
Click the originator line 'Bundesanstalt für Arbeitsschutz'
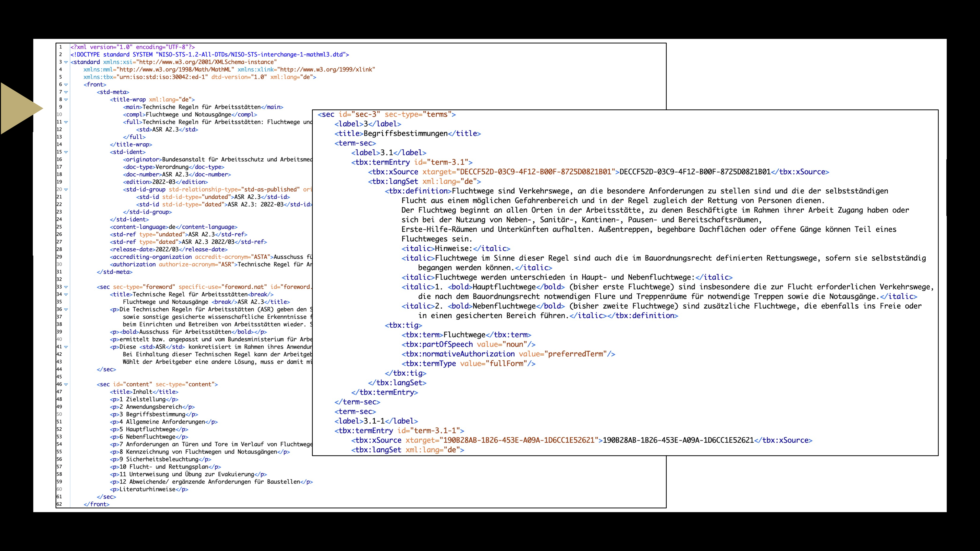pyautogui.click(x=217, y=159)
